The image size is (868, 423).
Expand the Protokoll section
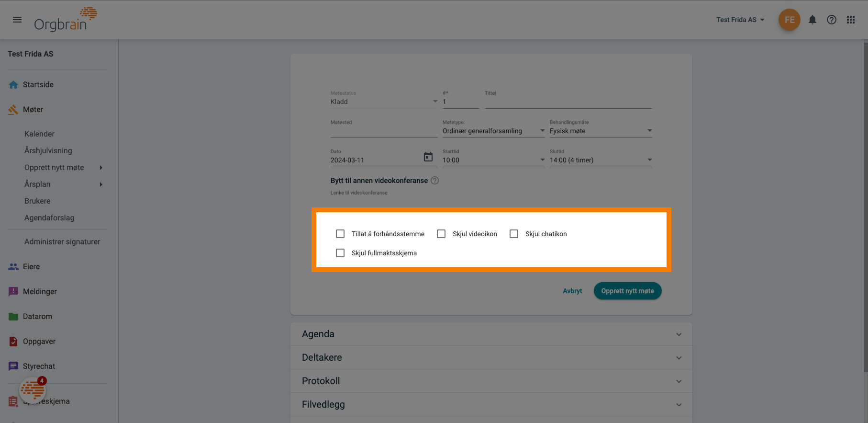tap(491, 381)
